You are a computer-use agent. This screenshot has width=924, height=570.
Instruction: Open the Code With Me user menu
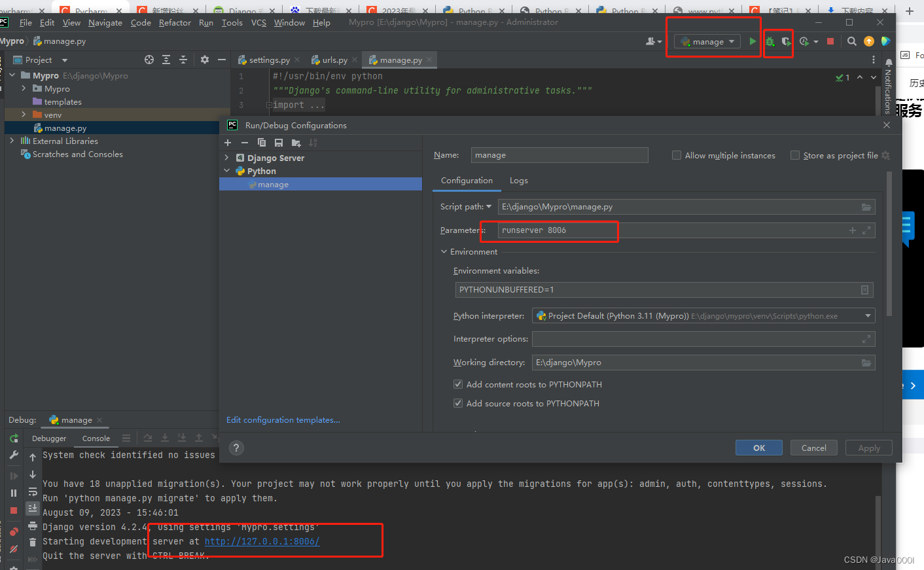[654, 41]
